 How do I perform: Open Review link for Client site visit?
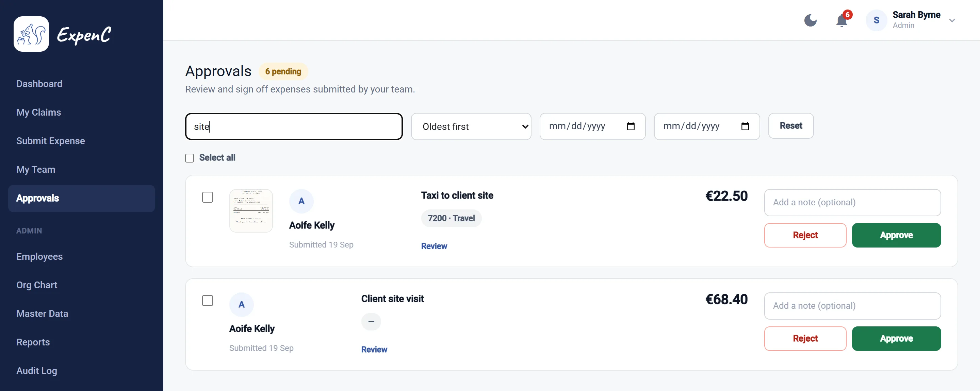(374, 350)
